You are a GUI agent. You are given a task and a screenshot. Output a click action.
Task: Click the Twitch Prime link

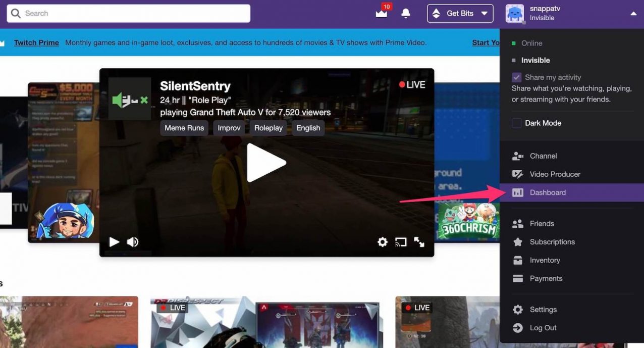point(36,42)
